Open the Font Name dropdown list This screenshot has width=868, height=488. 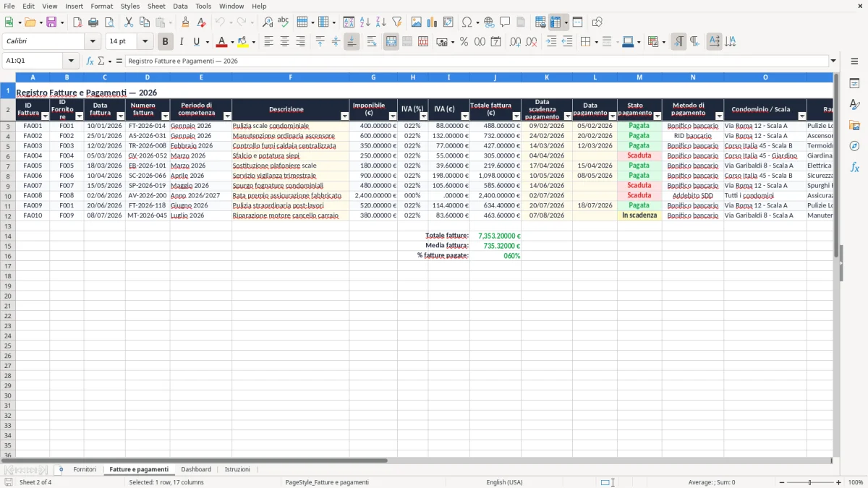[93, 42]
